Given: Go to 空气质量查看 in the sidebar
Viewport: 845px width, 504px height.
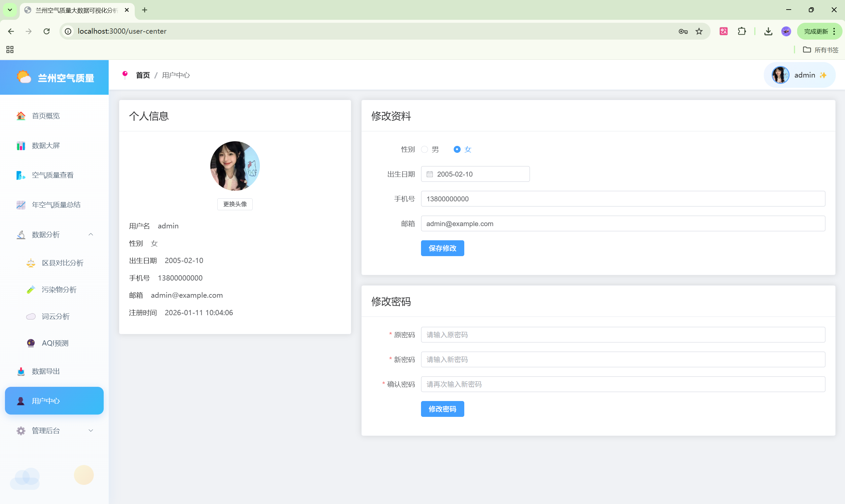Looking at the screenshot, I should (53, 175).
